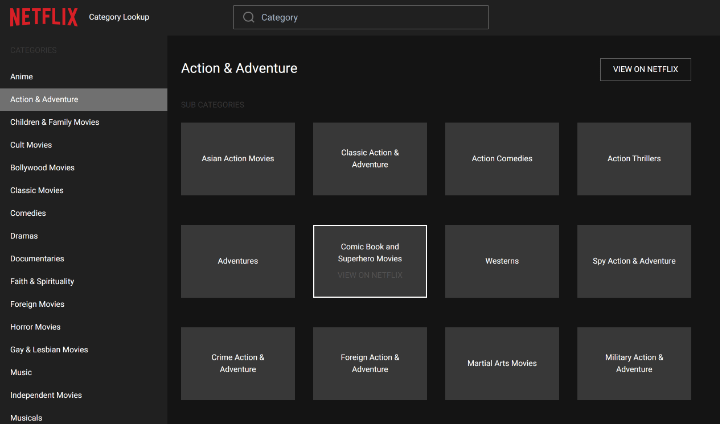
Task: Open Military Action & Adventure tile
Action: (634, 363)
